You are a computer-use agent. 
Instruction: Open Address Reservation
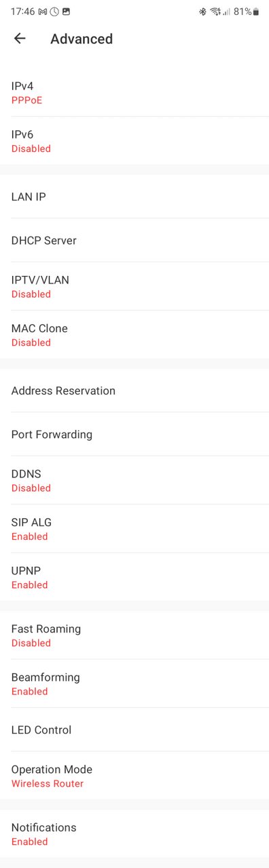click(x=134, y=391)
